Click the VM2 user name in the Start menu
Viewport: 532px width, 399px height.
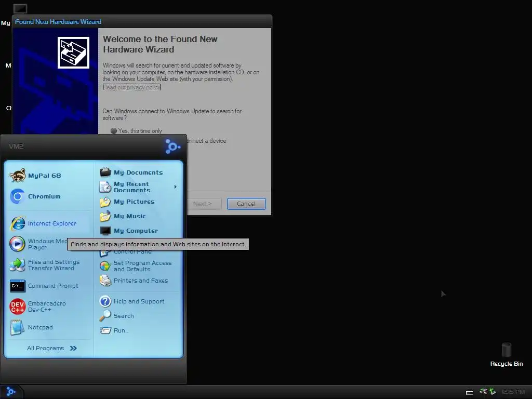point(16,146)
